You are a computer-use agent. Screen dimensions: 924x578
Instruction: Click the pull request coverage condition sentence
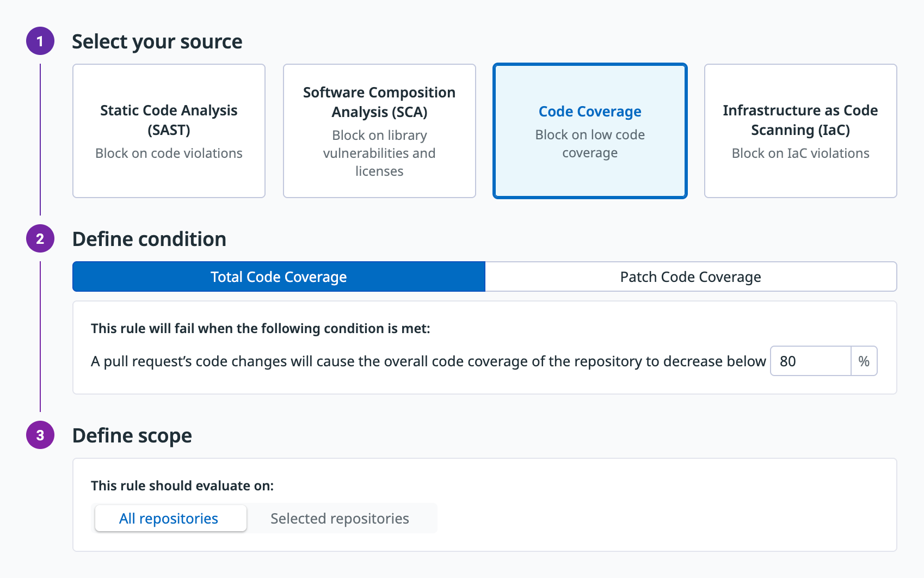pyautogui.click(x=428, y=362)
